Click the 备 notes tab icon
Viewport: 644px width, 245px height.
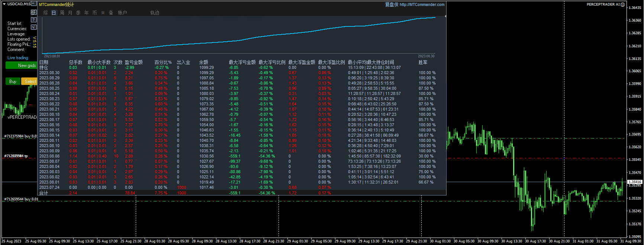pos(111,13)
